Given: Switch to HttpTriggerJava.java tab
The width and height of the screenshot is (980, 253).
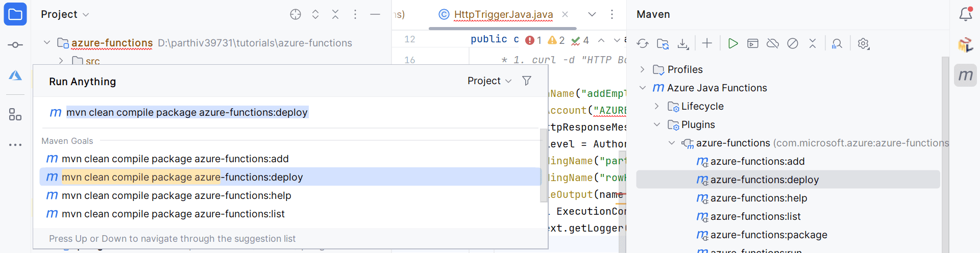Looking at the screenshot, I should 503,14.
